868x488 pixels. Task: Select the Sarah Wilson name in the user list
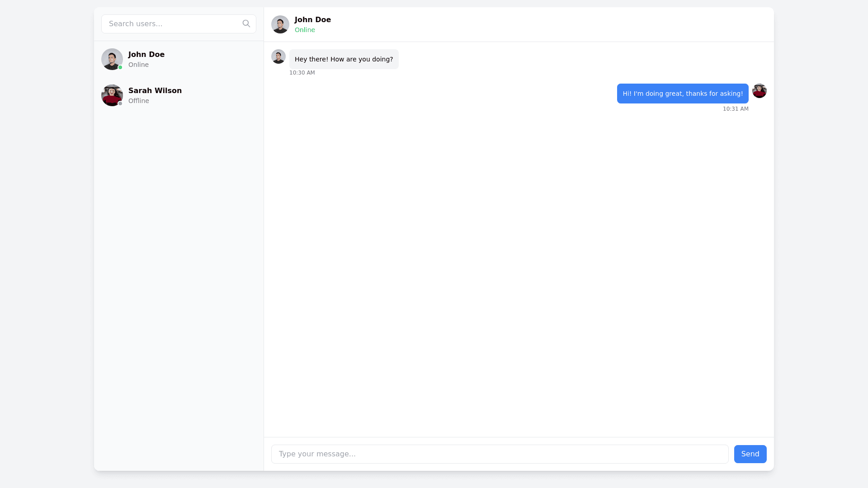point(155,90)
